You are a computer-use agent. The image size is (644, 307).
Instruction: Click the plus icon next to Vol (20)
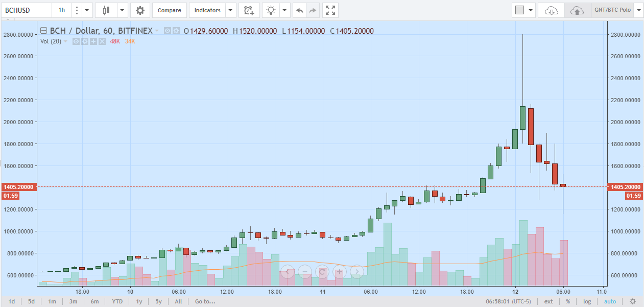coord(93,41)
